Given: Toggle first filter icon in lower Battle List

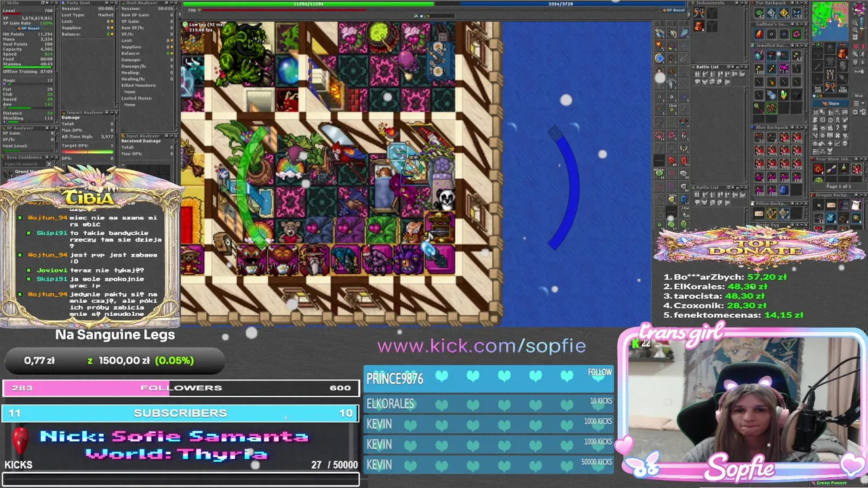Looking at the screenshot, I should tap(696, 195).
